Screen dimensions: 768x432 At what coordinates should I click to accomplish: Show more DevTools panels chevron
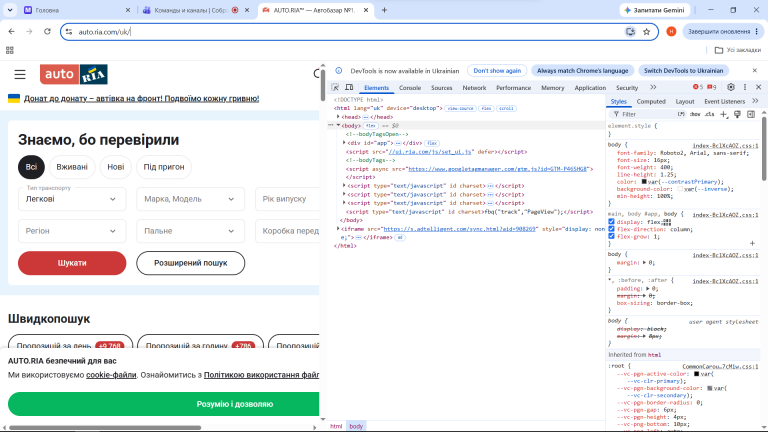(x=653, y=87)
